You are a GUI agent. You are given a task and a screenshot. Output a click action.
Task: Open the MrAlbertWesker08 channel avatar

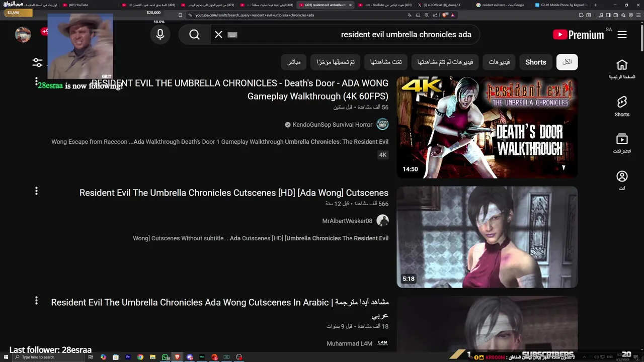tap(382, 221)
